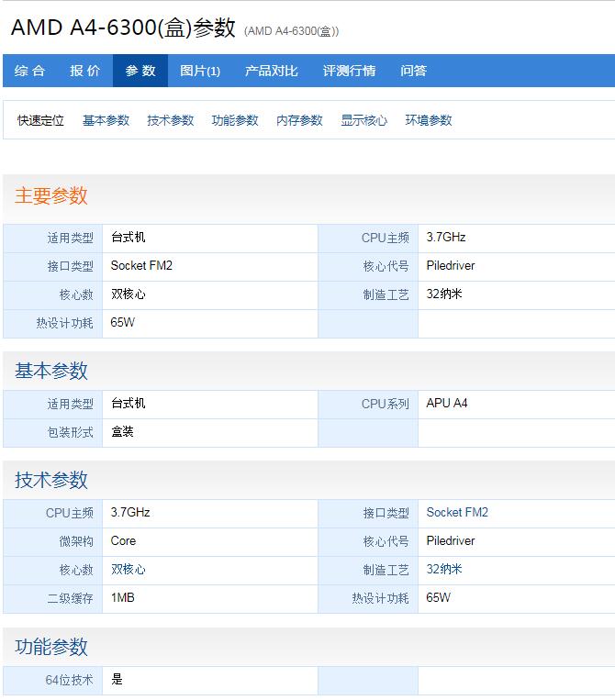Click the 包装形式 label
The height and width of the screenshot is (700, 615).
pos(70,432)
